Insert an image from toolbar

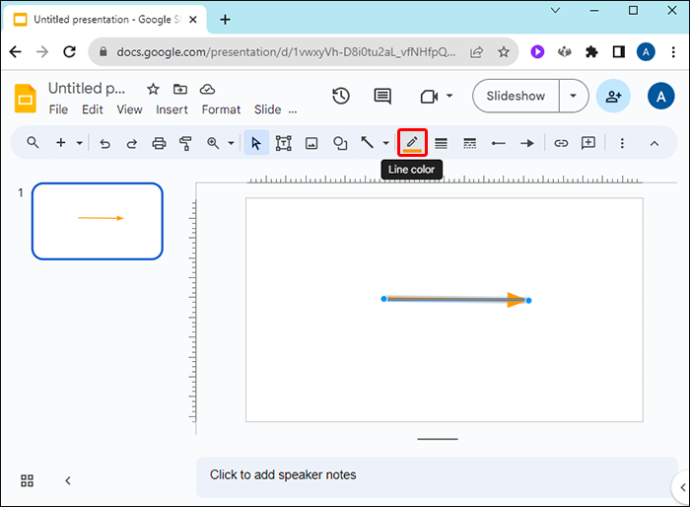pyautogui.click(x=312, y=143)
